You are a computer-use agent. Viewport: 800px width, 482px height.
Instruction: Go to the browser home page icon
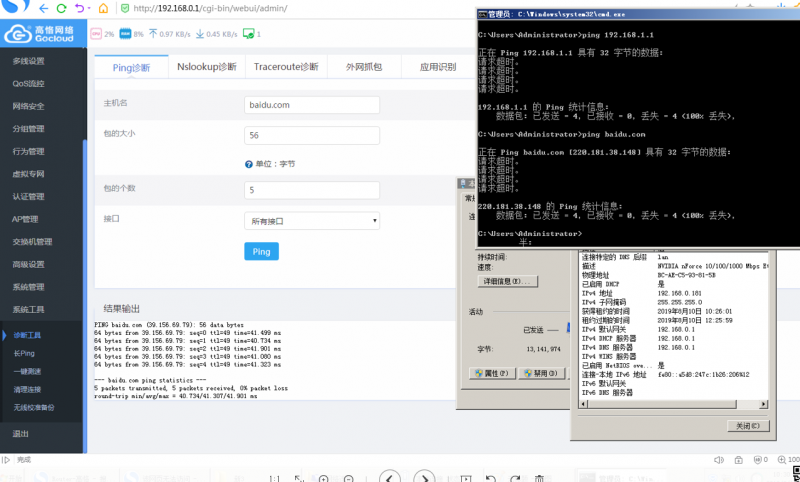[104, 8]
